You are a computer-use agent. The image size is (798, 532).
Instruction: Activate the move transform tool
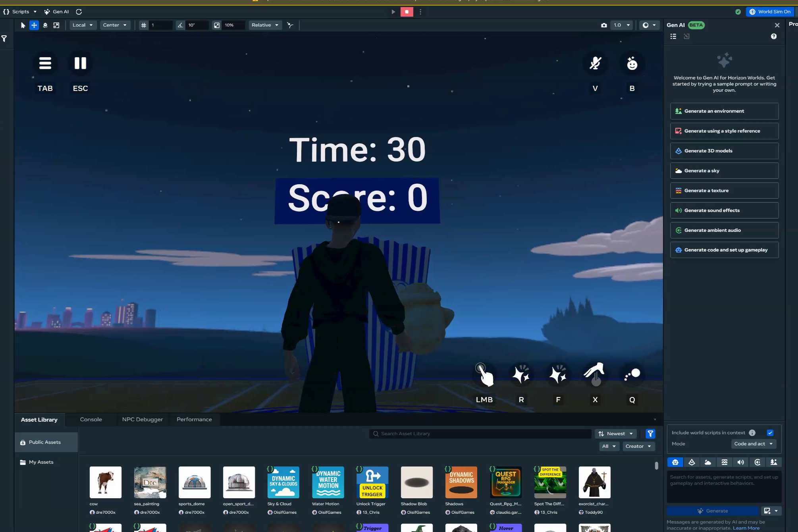(34, 25)
